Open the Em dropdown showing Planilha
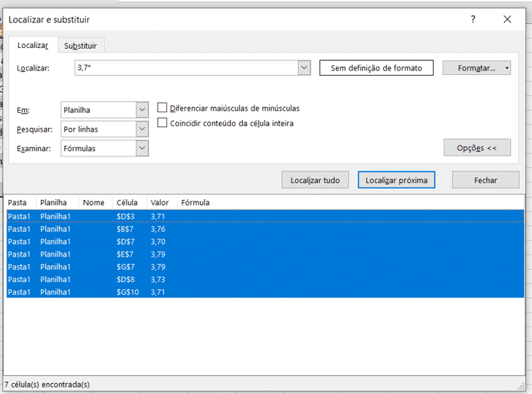The width and height of the screenshot is (532, 394). (105, 110)
